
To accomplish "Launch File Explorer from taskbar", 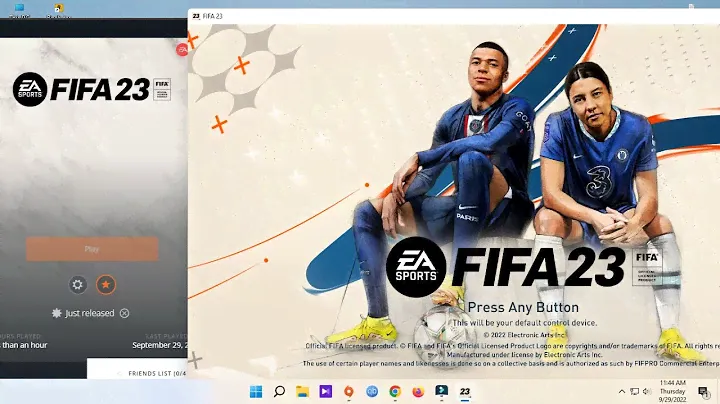I will click(302, 391).
